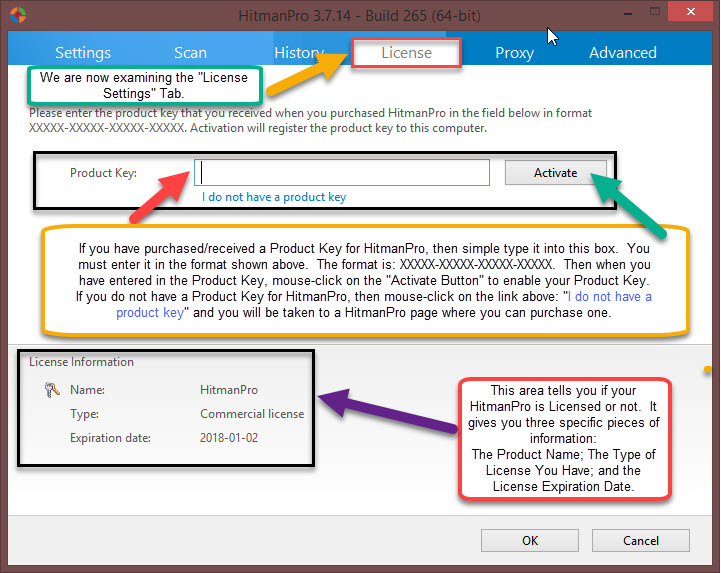Click the 'Name:' label in License Information
This screenshot has height=573, width=721.
pyautogui.click(x=87, y=390)
